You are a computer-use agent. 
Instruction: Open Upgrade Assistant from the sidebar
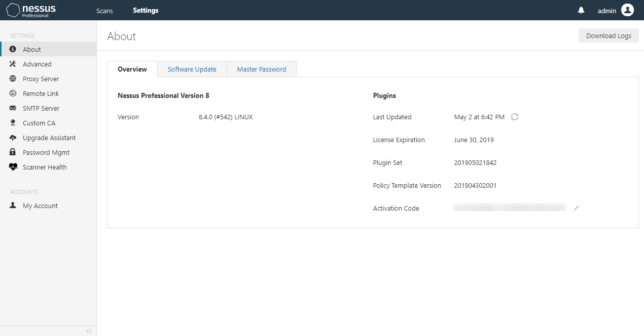pos(49,138)
